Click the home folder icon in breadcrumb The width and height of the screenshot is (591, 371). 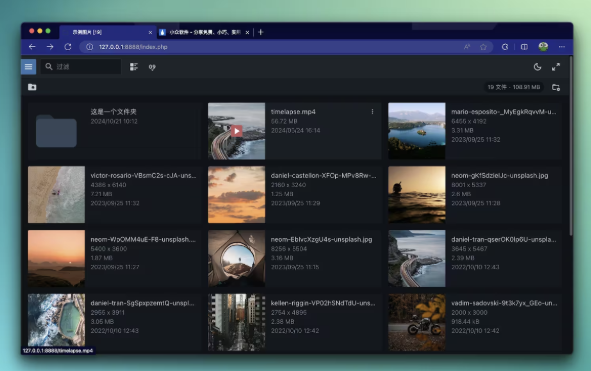(32, 87)
